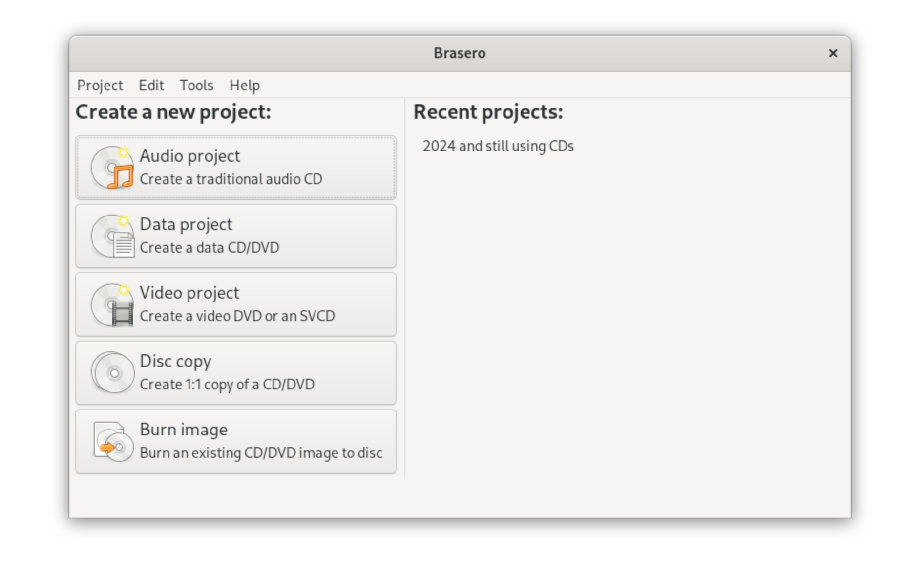Image resolution: width=924 pixels, height=561 pixels.
Task: Start a new Audio project
Action: (x=236, y=168)
